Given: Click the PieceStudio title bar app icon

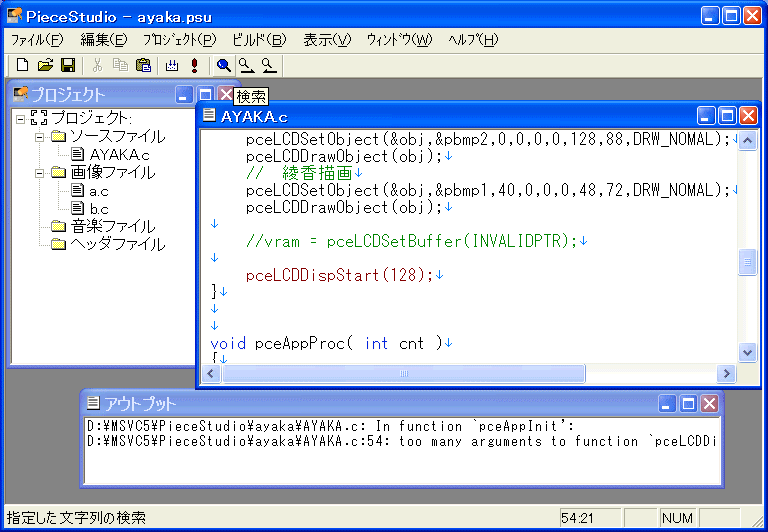Looking at the screenshot, I should tap(14, 16).
